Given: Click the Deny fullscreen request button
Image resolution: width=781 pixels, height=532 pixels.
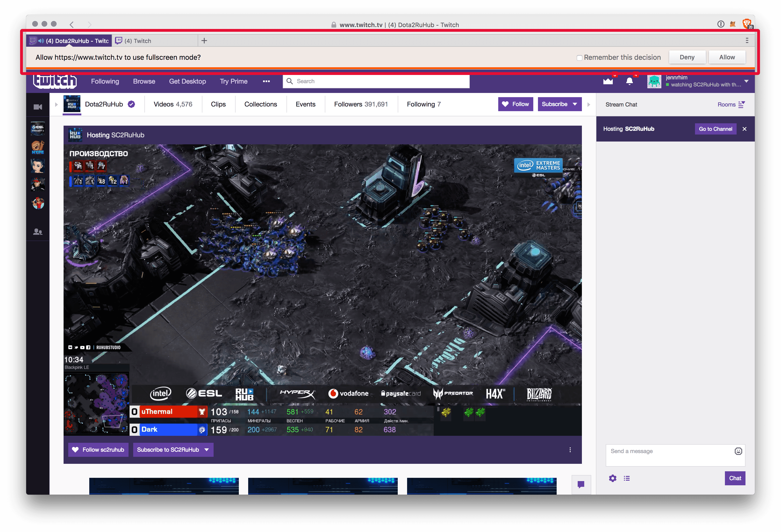Looking at the screenshot, I should (x=687, y=57).
